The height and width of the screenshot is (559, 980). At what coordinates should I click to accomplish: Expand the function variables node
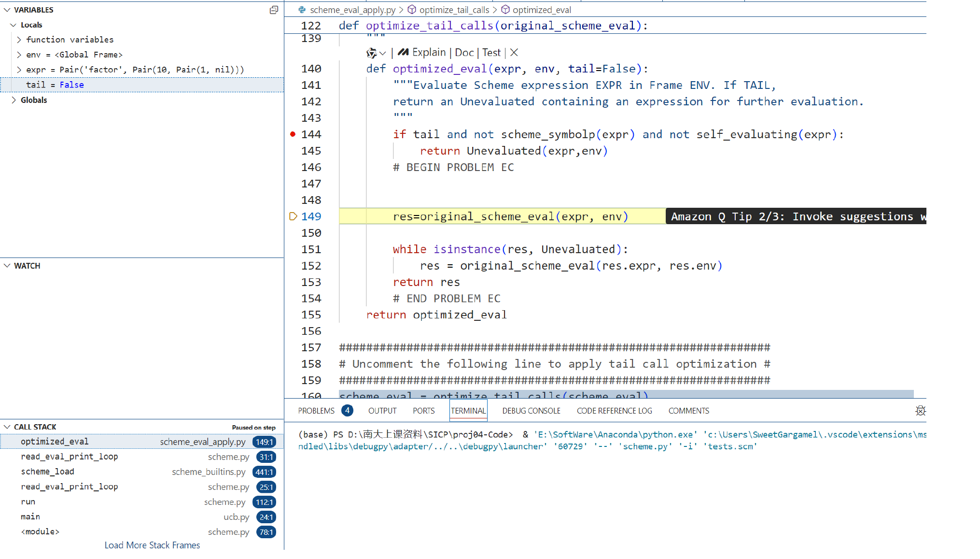click(19, 40)
